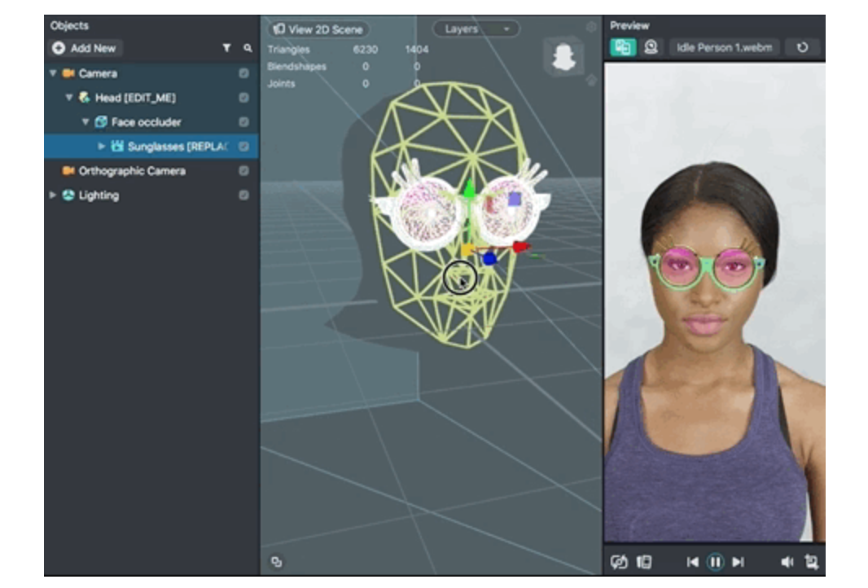Mute the preview audio

click(x=787, y=562)
